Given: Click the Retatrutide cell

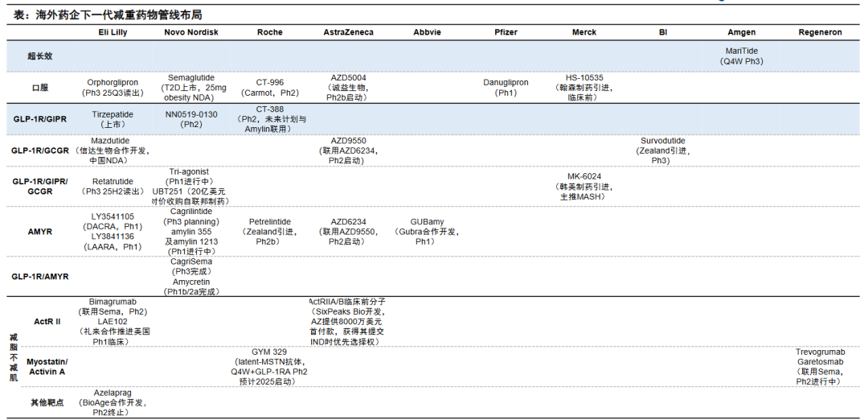Looking at the screenshot, I should pos(113,187).
